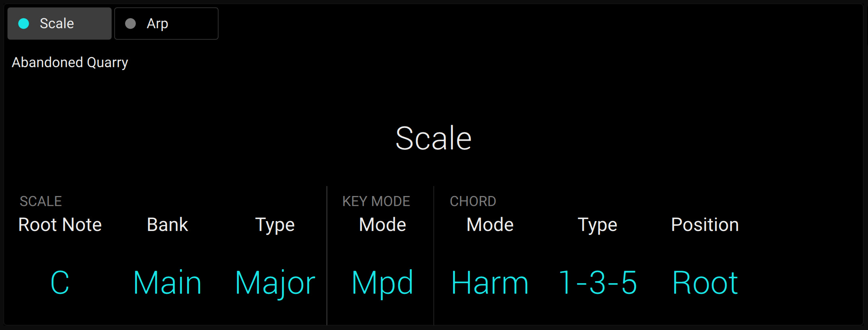Viewport: 868px width, 330px height.
Task: Select the CHORD section header
Action: tap(473, 201)
